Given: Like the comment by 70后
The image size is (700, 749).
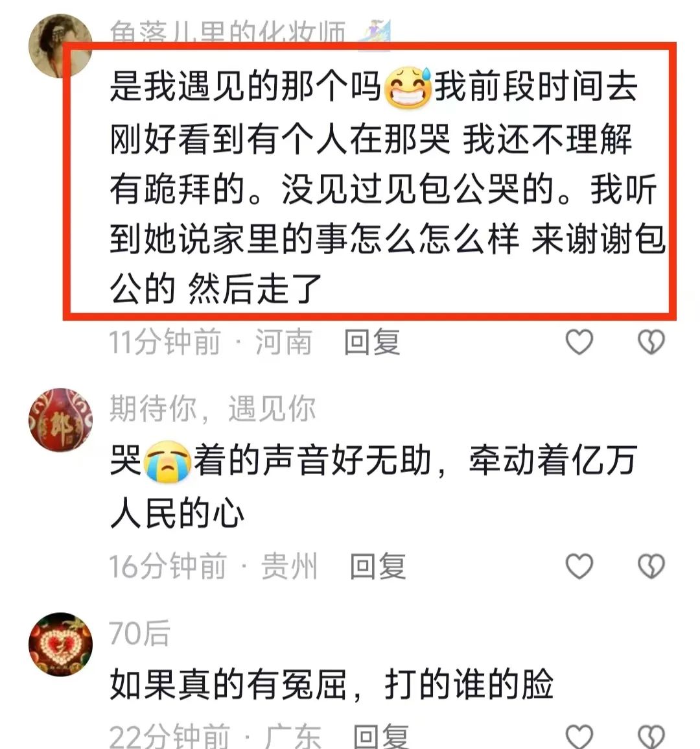Looking at the screenshot, I should tap(579, 737).
